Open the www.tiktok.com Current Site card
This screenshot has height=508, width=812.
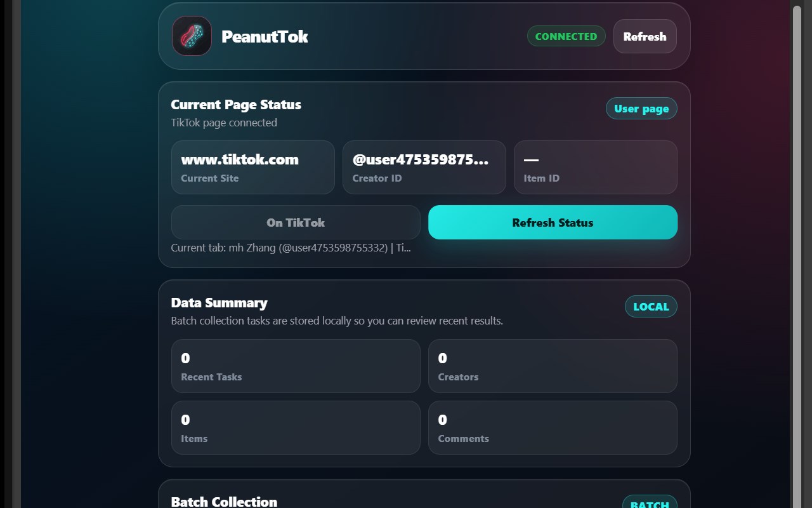coord(252,167)
